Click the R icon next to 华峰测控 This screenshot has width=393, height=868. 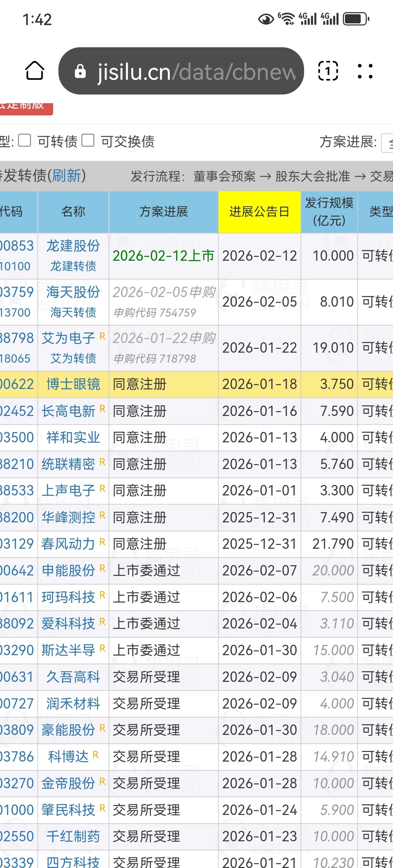coord(103,515)
